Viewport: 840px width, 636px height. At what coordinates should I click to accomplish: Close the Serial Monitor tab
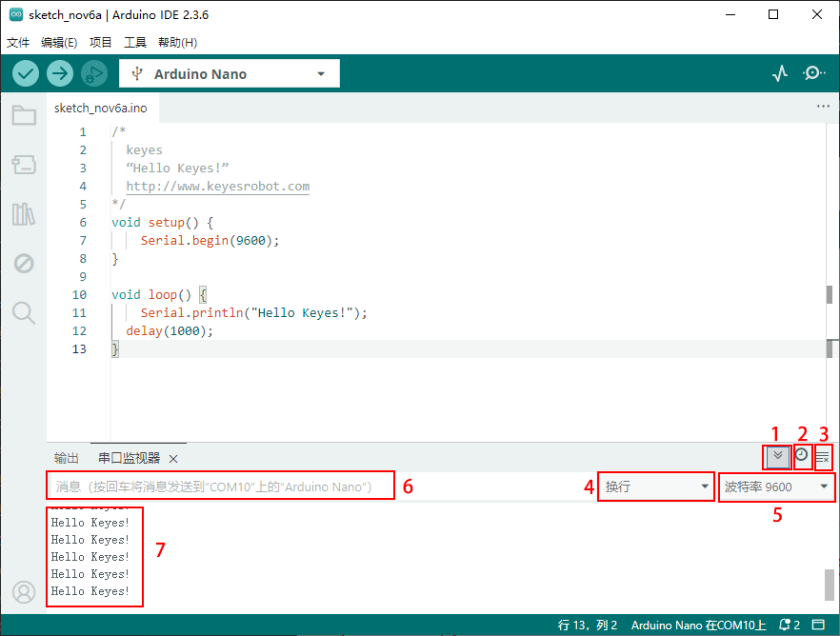click(x=173, y=459)
